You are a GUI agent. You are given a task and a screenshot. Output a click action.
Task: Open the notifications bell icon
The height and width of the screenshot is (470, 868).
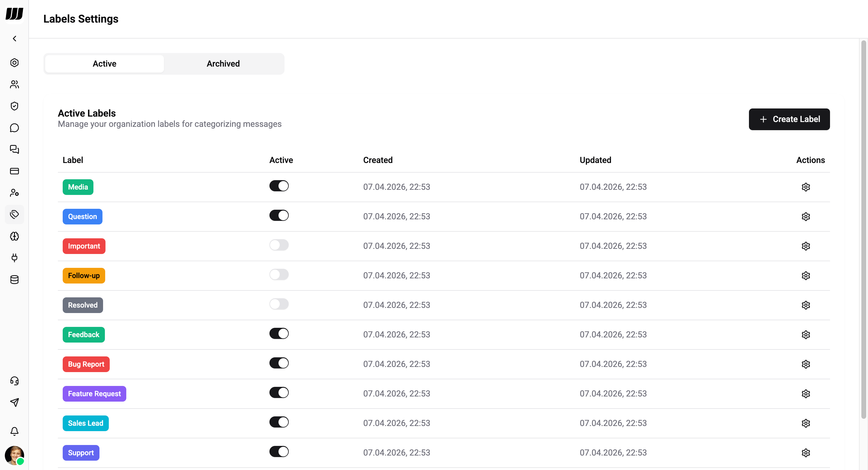click(14, 431)
